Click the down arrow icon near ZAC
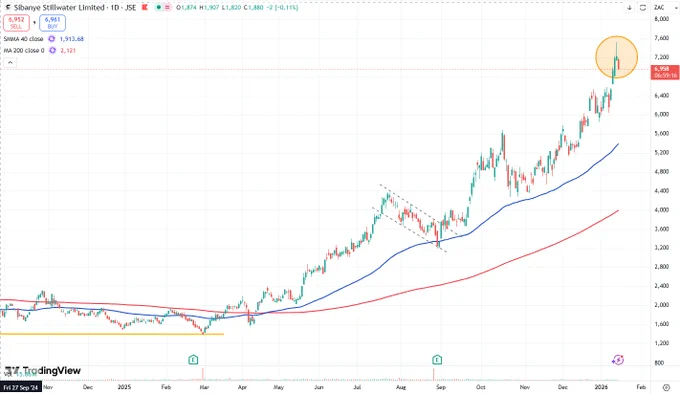 tap(629, 8)
